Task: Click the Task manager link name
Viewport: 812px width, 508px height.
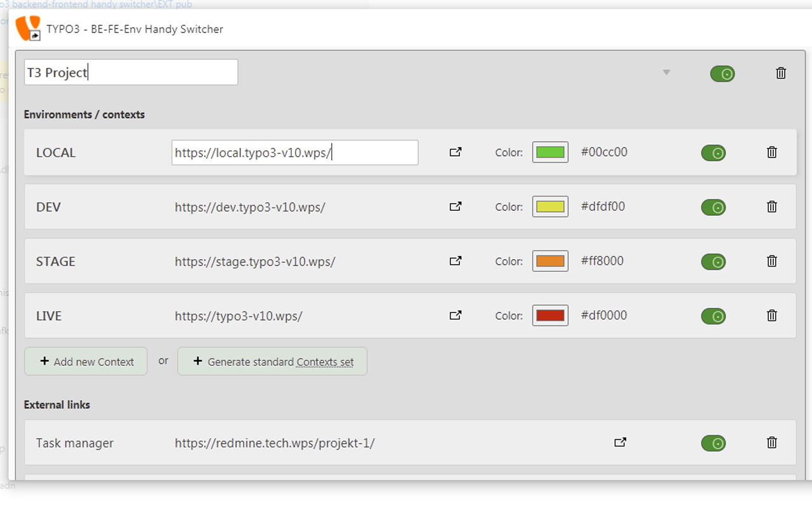Action: (x=75, y=443)
